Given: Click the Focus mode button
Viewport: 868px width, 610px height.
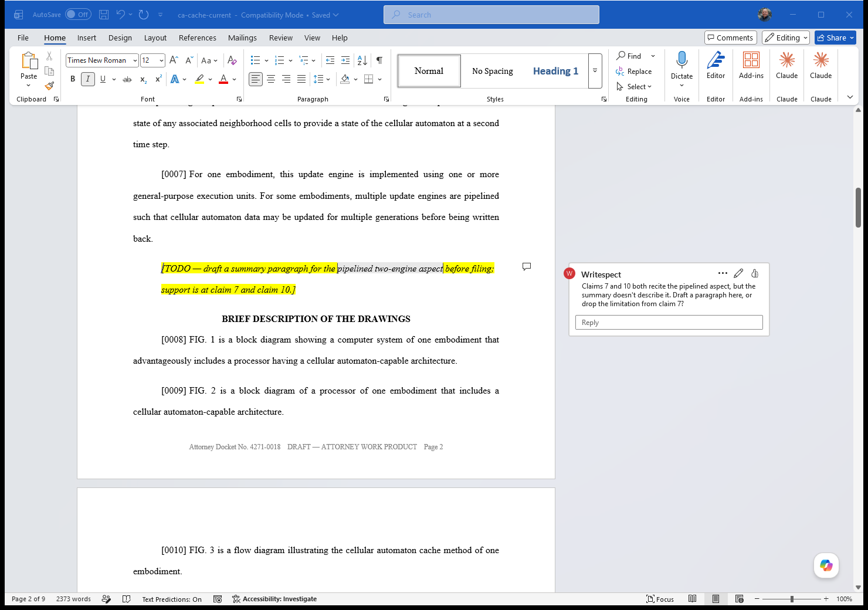Looking at the screenshot, I should pyautogui.click(x=660, y=599).
